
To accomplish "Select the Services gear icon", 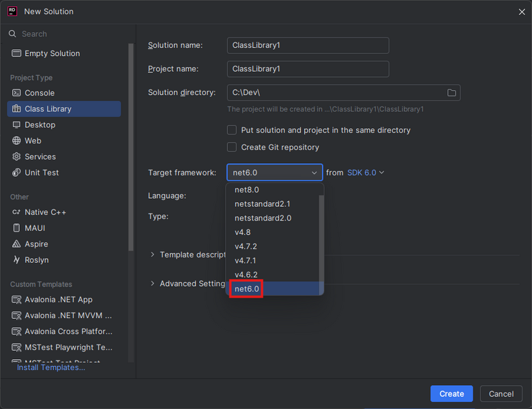I will click(x=16, y=156).
